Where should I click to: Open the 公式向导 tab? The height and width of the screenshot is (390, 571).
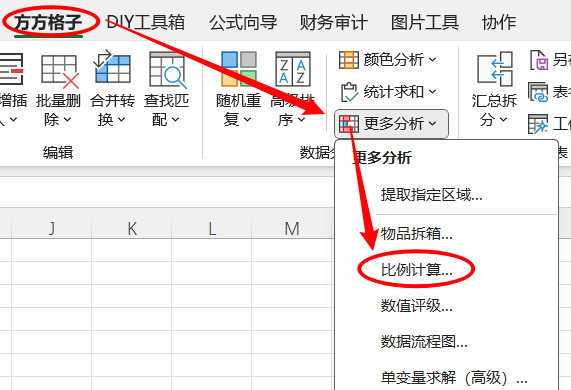click(x=243, y=22)
